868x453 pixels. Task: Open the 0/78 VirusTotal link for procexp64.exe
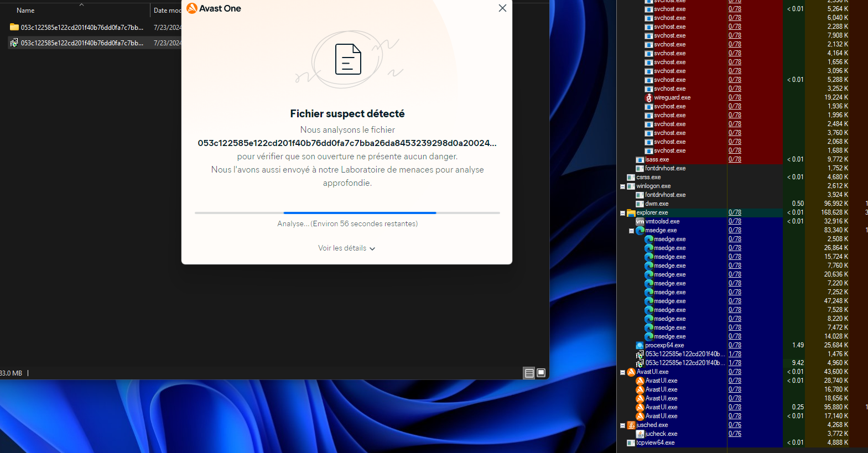(735, 345)
